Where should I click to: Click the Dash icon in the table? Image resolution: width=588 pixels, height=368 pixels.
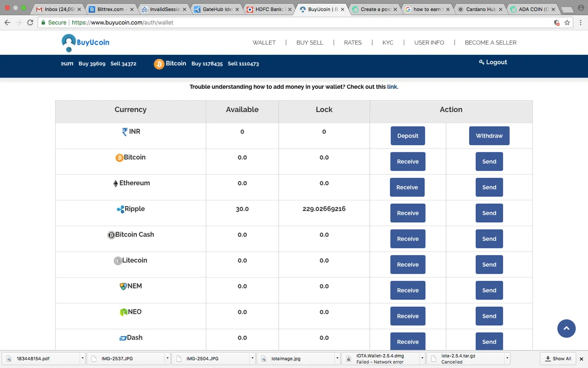point(123,338)
